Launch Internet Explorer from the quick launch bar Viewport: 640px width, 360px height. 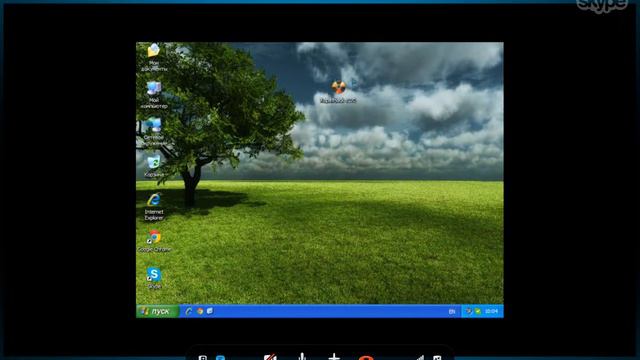click(x=188, y=311)
